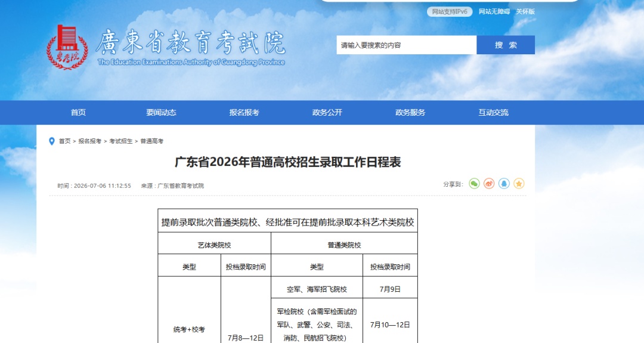The image size is (644, 343).
Task: Click the red 粤考院 emblem logo
Action: click(x=67, y=47)
